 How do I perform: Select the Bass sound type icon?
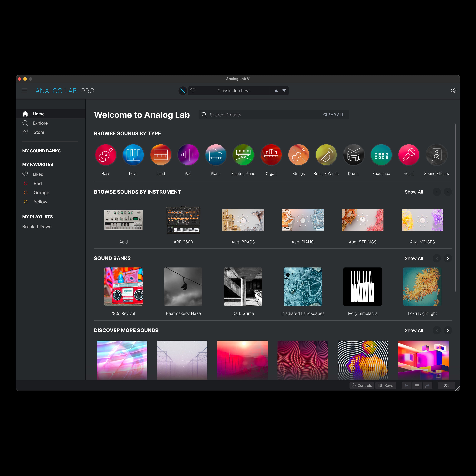[106, 155]
